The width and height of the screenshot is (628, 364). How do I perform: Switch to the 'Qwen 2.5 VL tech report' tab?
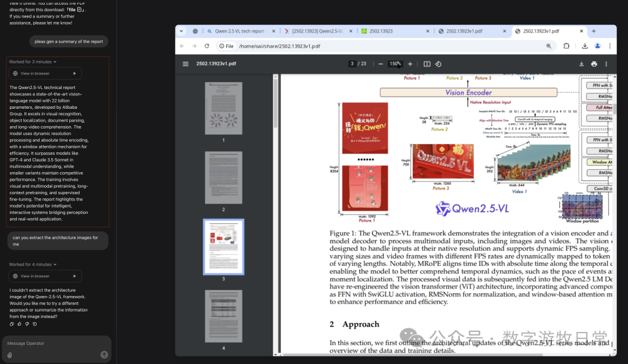(238, 31)
